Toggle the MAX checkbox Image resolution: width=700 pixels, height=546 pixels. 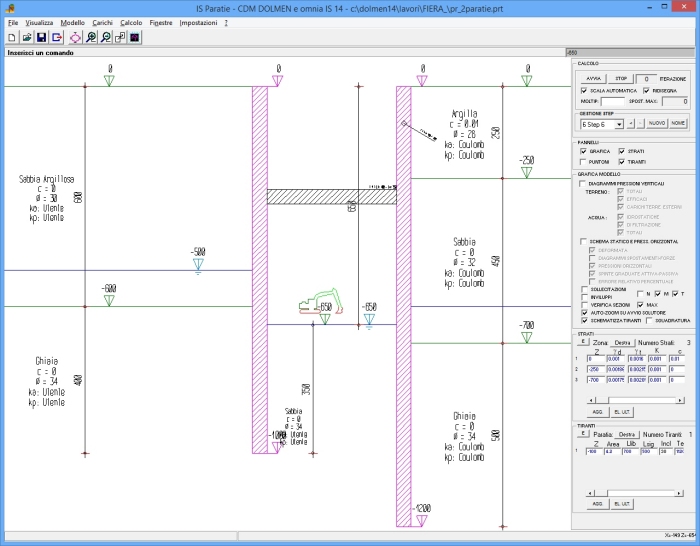pyautogui.click(x=641, y=305)
